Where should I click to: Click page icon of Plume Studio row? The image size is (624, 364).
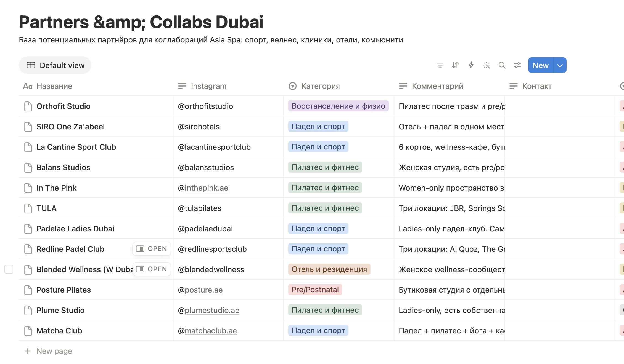[28, 310]
